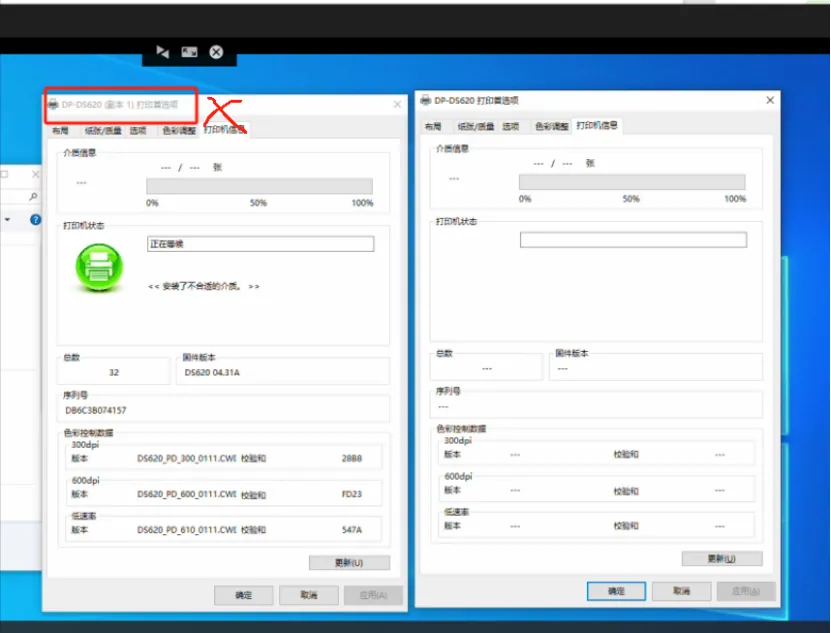Open the 色彩调整 tab in the right DP-DS620 window
This screenshot has height=633, width=831.
pyautogui.click(x=552, y=126)
